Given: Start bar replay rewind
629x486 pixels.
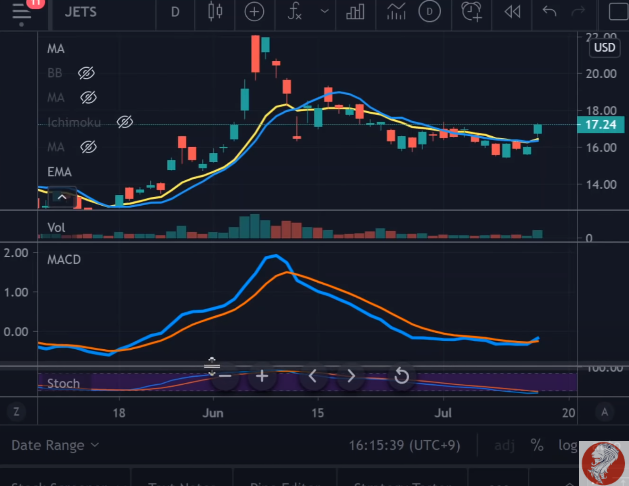Looking at the screenshot, I should pos(512,12).
